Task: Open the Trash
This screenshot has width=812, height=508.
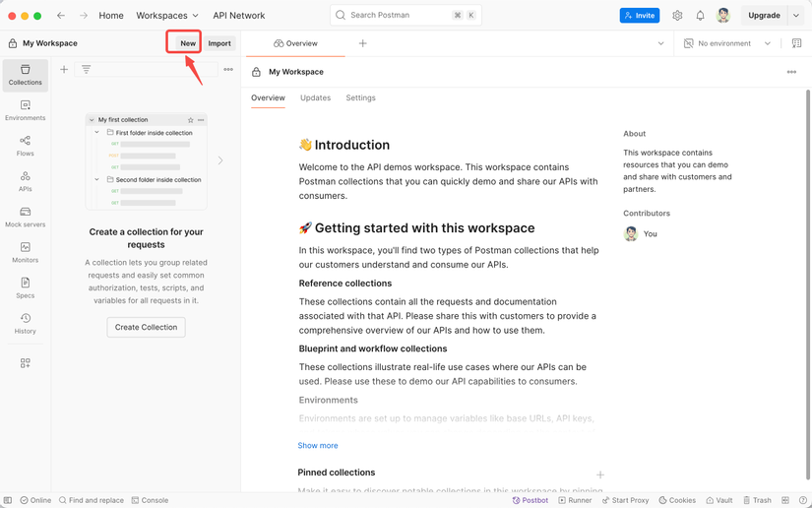Action: [x=757, y=500]
